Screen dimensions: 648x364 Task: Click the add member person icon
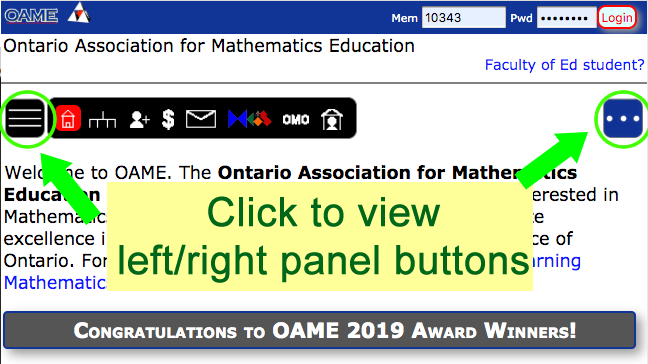pyautogui.click(x=139, y=119)
